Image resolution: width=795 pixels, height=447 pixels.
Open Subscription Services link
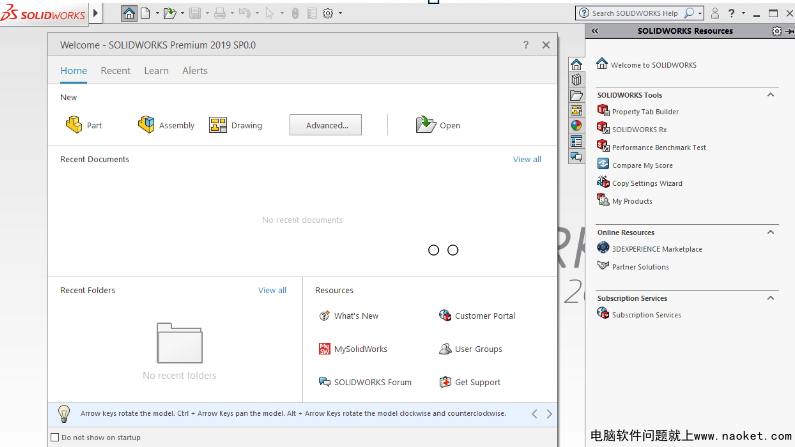click(639, 314)
